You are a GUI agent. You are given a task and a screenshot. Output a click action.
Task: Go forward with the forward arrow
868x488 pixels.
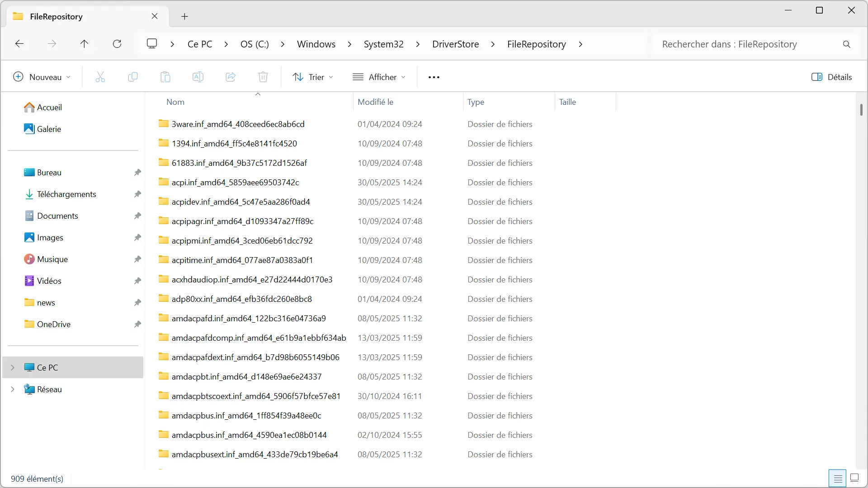[52, 44]
